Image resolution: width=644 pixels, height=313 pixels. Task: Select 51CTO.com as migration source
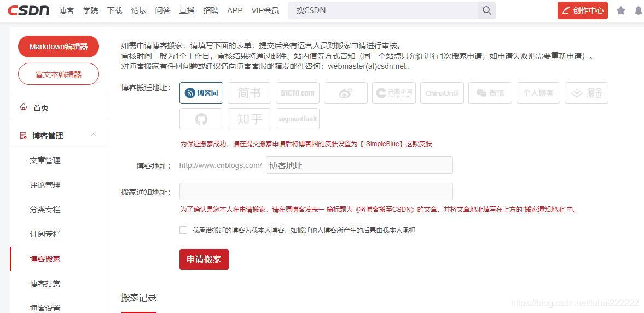(x=298, y=93)
